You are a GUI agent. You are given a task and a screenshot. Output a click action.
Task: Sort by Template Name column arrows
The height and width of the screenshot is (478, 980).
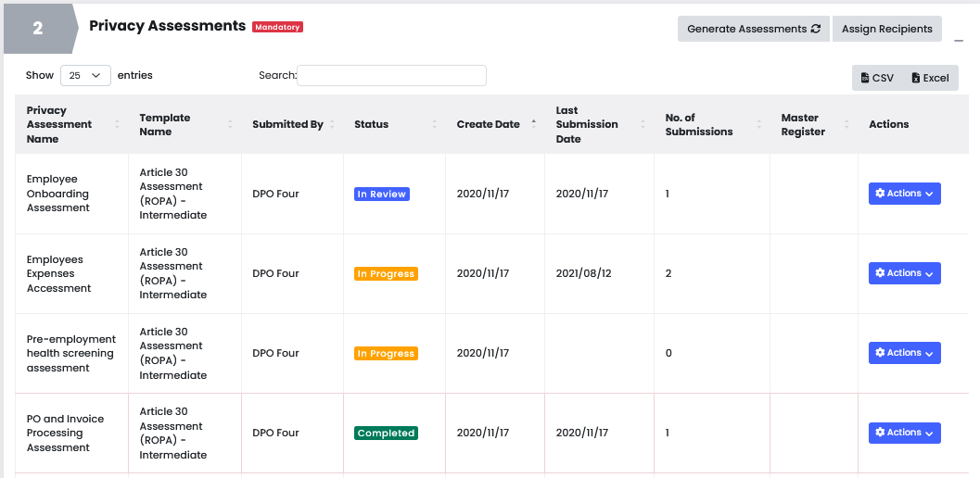230,124
